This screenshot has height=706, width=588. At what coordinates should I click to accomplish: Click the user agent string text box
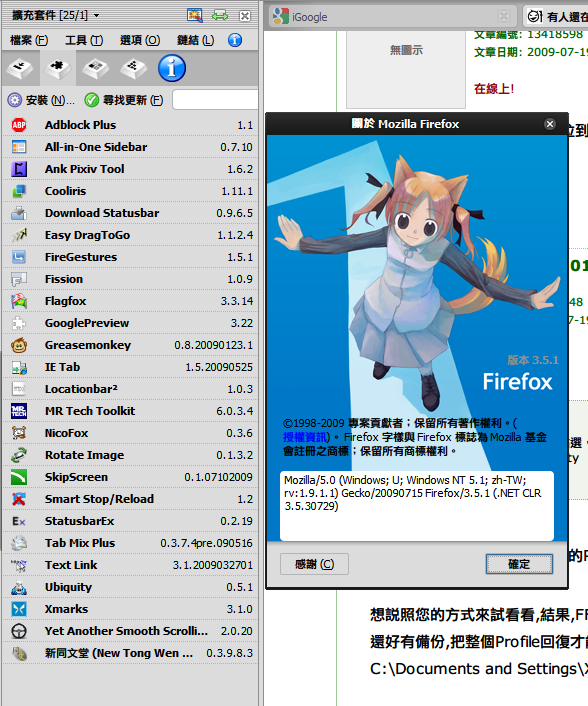click(417, 506)
